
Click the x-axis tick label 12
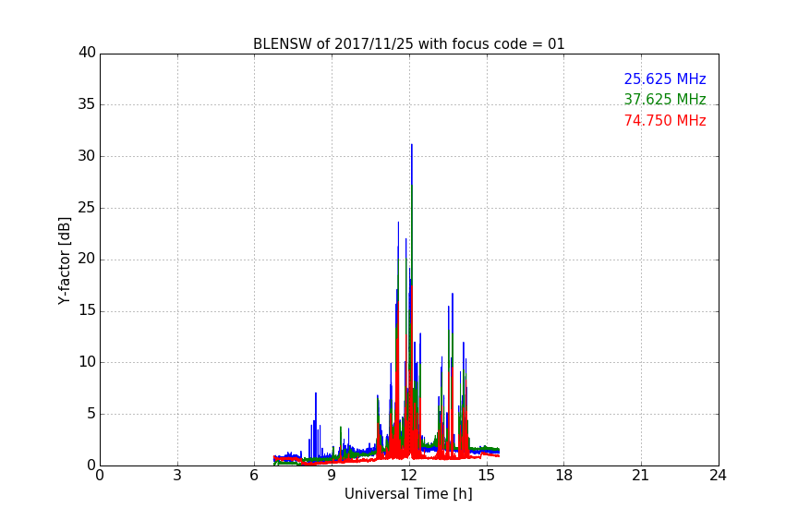pyautogui.click(x=408, y=476)
